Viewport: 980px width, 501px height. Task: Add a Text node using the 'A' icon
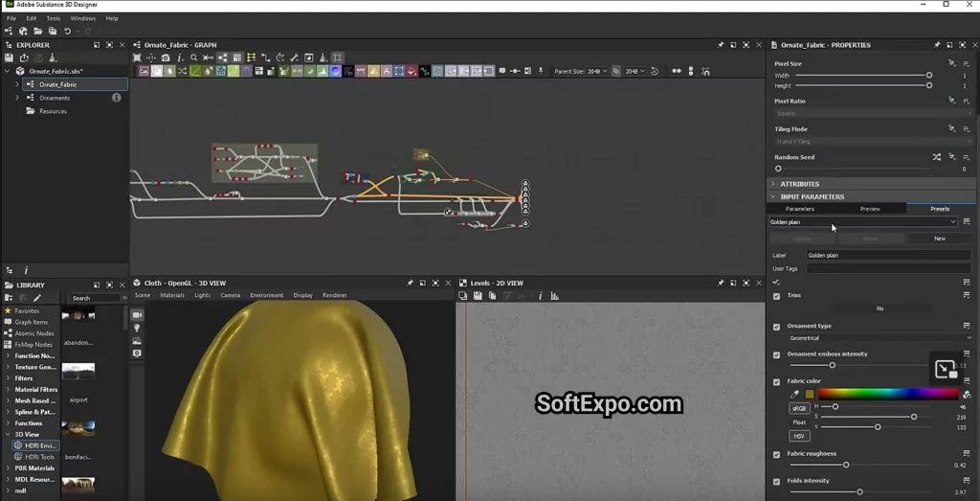pyautogui.click(x=387, y=71)
